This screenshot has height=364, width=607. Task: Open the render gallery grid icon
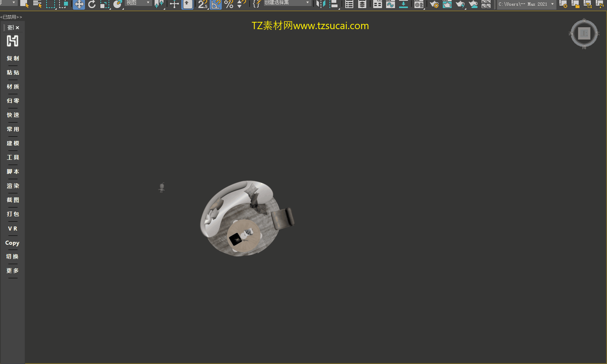point(486,4)
